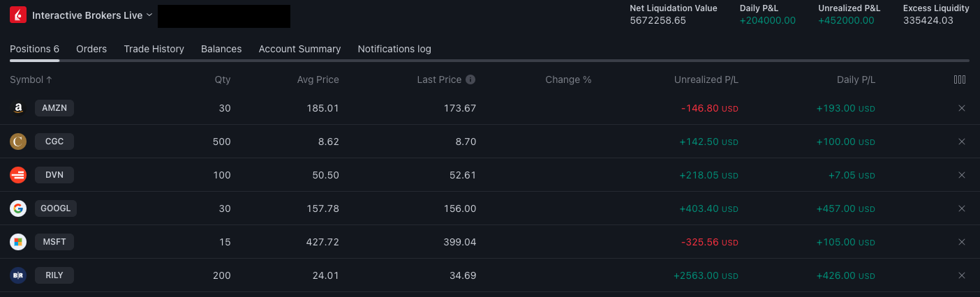Select the MSFT ticker label
Screen dimensions: 980x297
[54, 242]
